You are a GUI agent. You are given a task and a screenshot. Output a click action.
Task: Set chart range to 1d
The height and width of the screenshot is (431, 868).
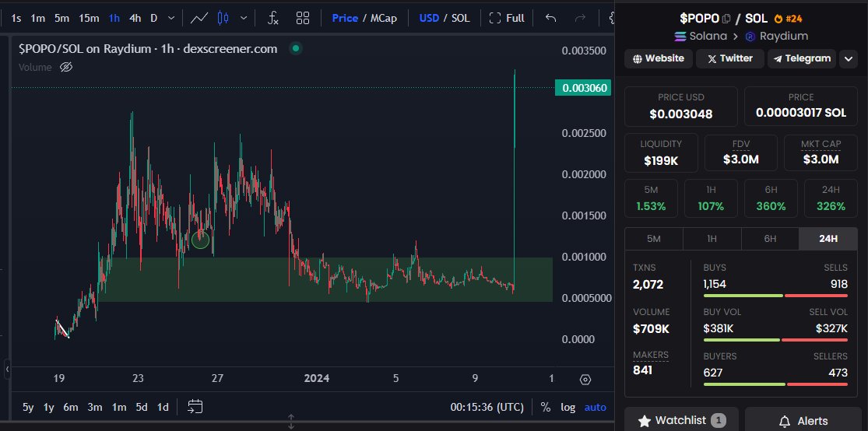click(x=163, y=407)
